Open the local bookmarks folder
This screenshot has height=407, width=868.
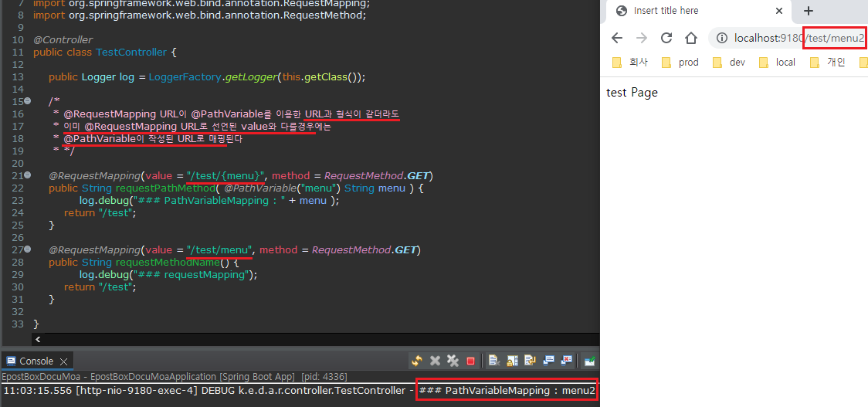(x=777, y=62)
